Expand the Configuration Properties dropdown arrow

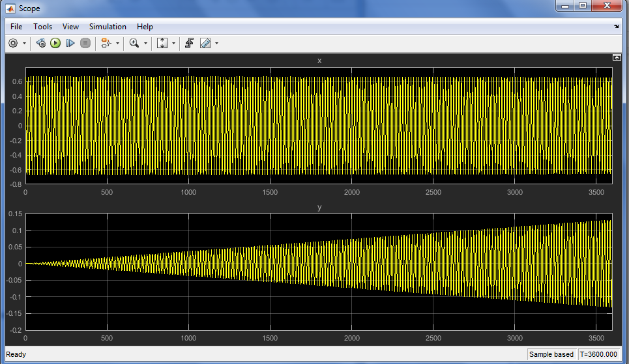pyautogui.click(x=25, y=43)
